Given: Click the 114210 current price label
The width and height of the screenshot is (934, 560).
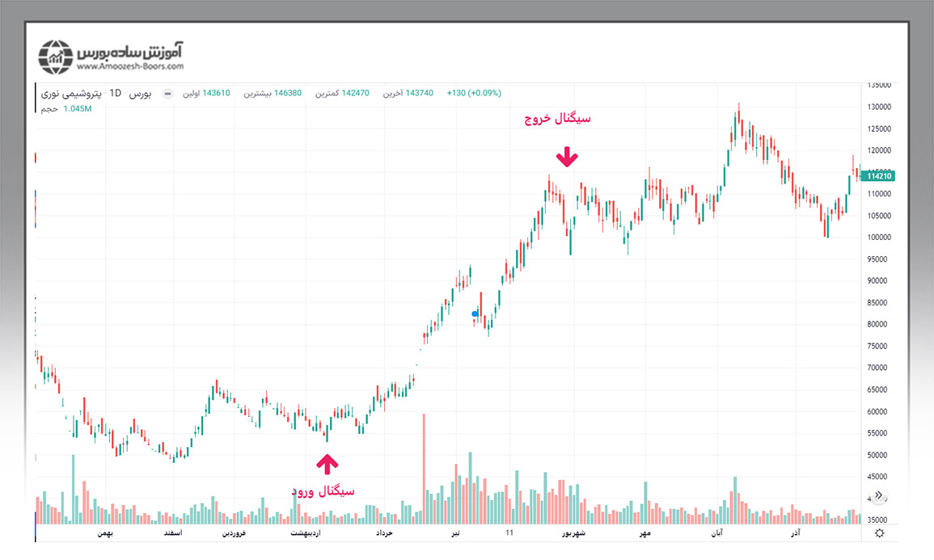Looking at the screenshot, I should pos(878,176).
